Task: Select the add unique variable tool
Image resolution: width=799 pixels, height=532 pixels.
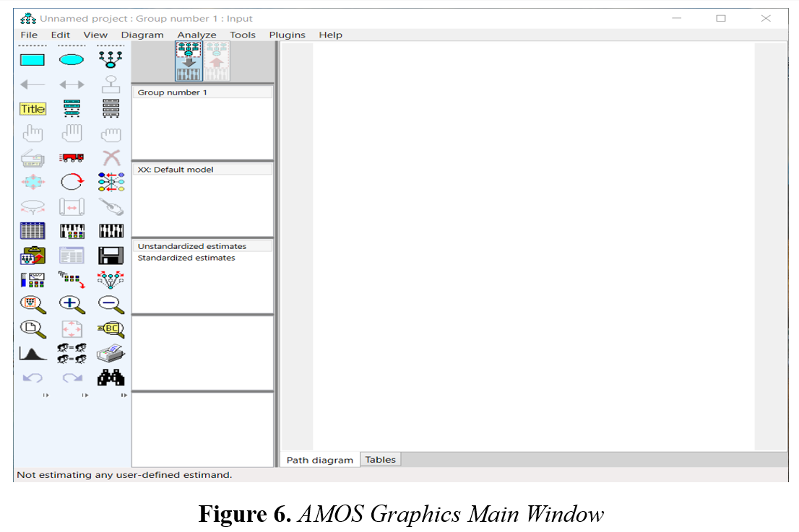Action: pos(111,84)
